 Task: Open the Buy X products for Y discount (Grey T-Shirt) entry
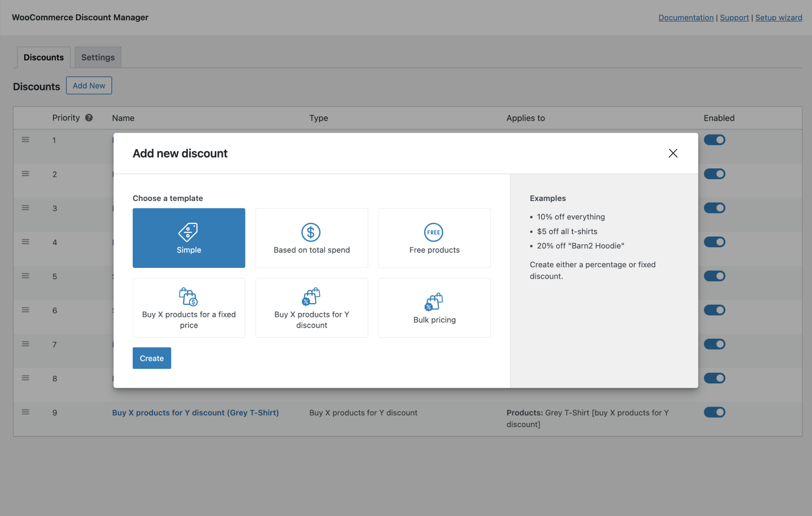tap(195, 412)
